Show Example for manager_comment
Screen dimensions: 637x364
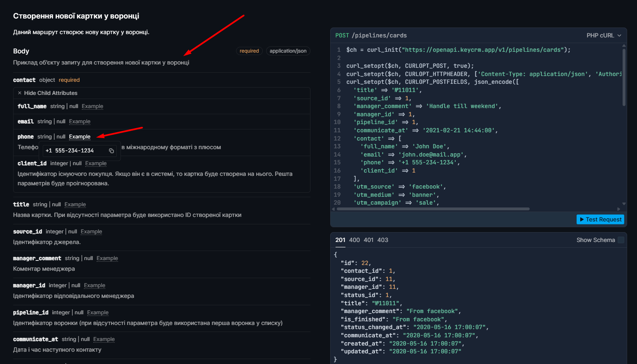coord(107,258)
